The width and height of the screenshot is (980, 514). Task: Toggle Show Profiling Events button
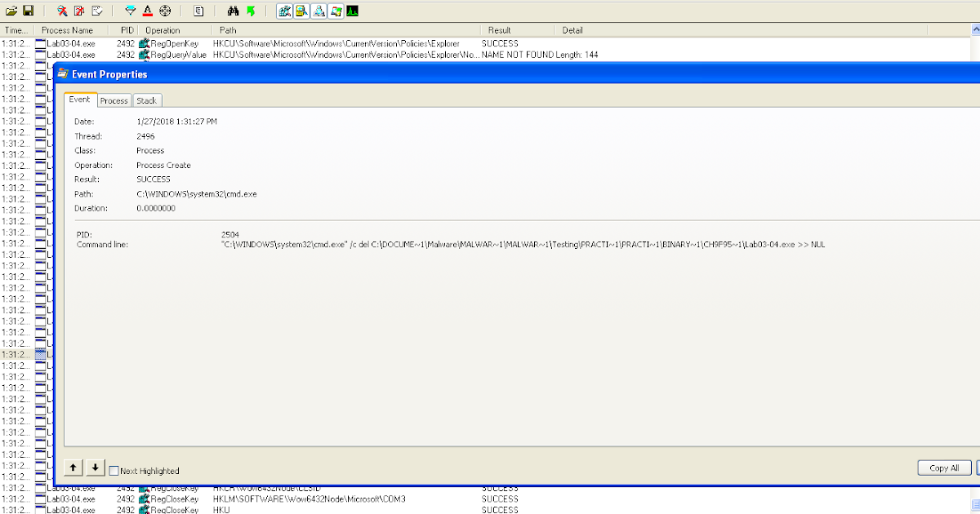pyautogui.click(x=352, y=11)
